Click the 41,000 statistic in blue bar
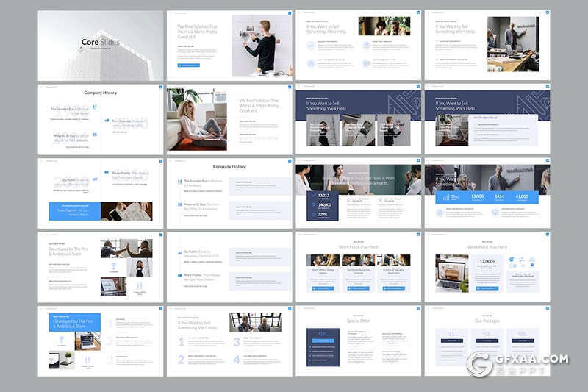Image resolution: width=588 pixels, height=392 pixels. pos(521,196)
